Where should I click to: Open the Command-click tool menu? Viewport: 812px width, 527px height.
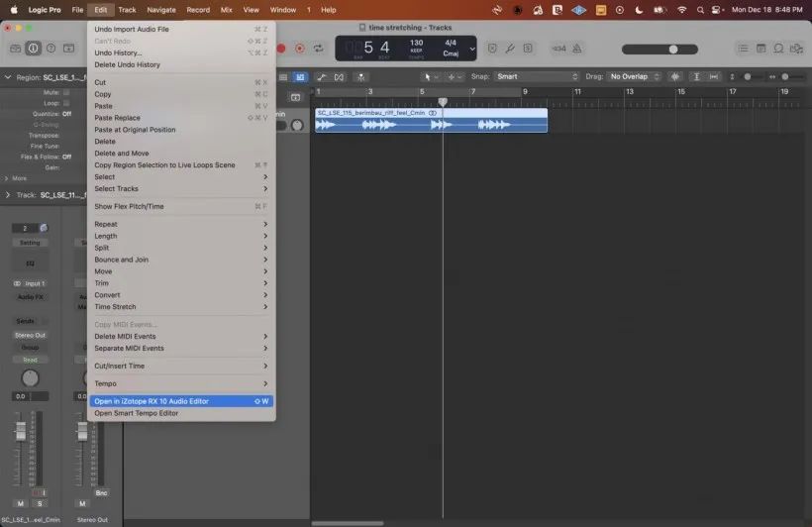[455, 76]
